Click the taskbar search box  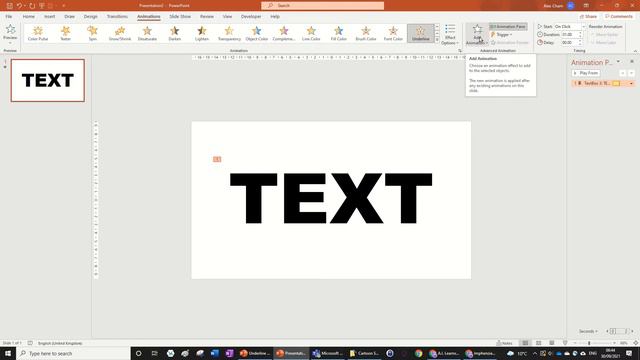coord(73,353)
